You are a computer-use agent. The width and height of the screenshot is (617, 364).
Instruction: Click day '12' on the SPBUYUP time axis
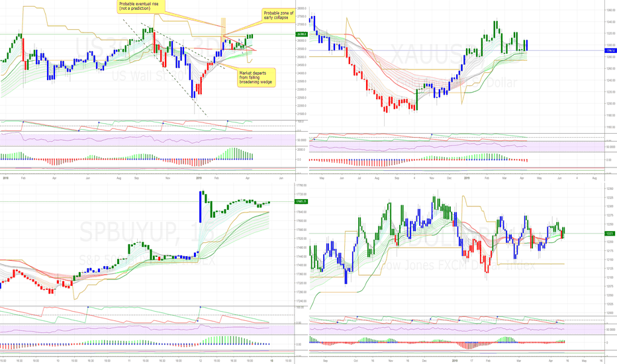point(201,361)
